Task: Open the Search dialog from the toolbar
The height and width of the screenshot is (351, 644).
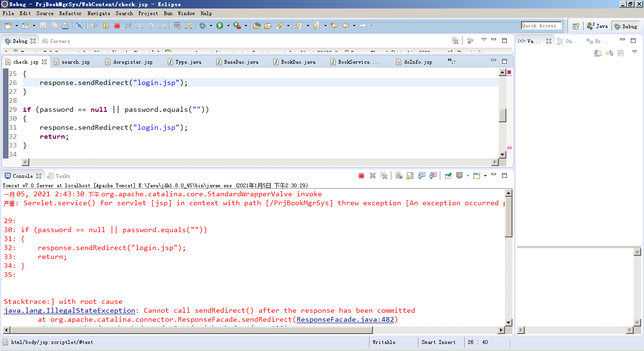Action: click(x=280, y=26)
